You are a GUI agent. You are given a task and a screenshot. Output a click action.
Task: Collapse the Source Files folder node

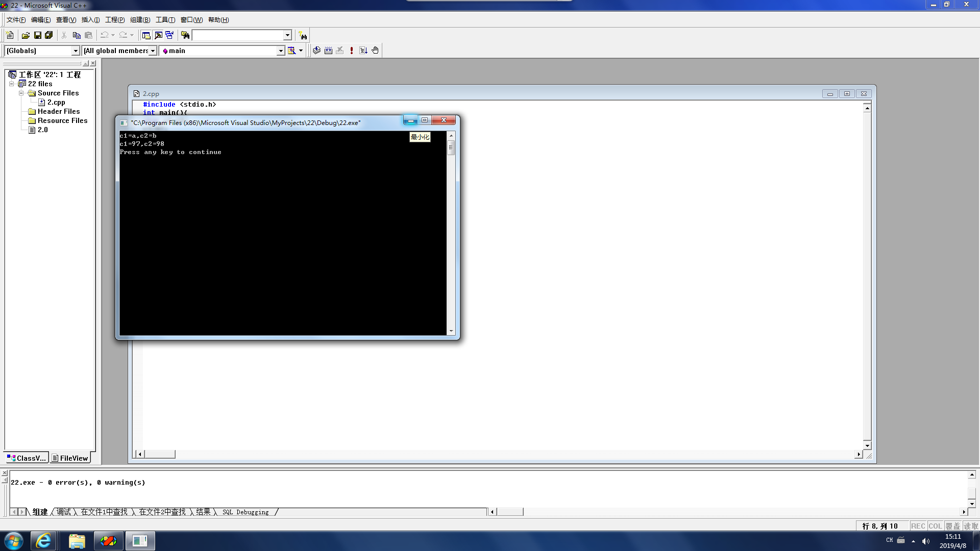coord(21,93)
